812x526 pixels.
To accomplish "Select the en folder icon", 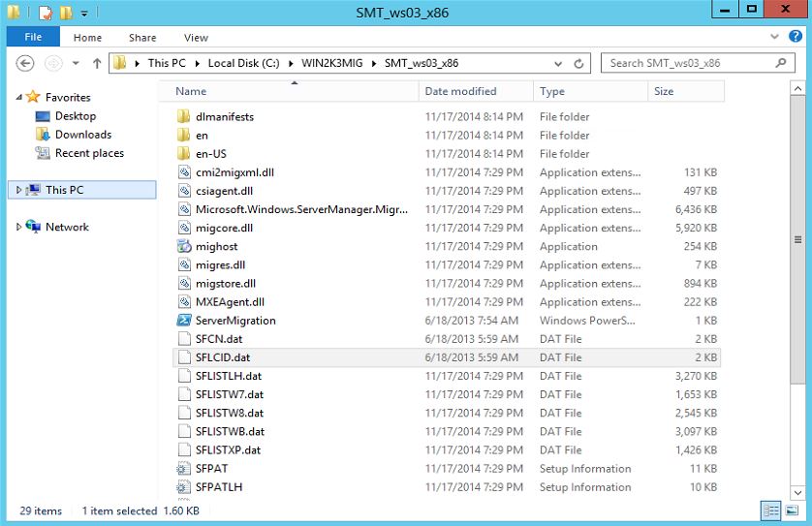I will (183, 135).
